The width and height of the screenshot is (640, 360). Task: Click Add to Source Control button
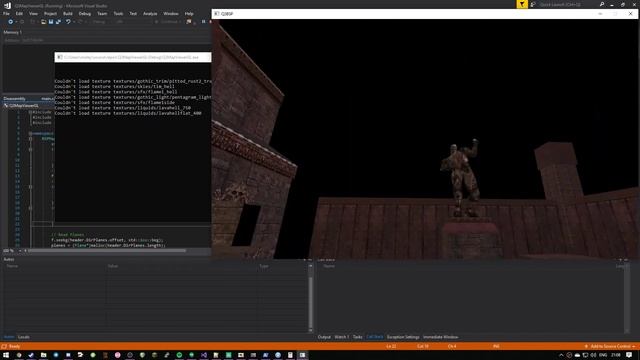610,347
